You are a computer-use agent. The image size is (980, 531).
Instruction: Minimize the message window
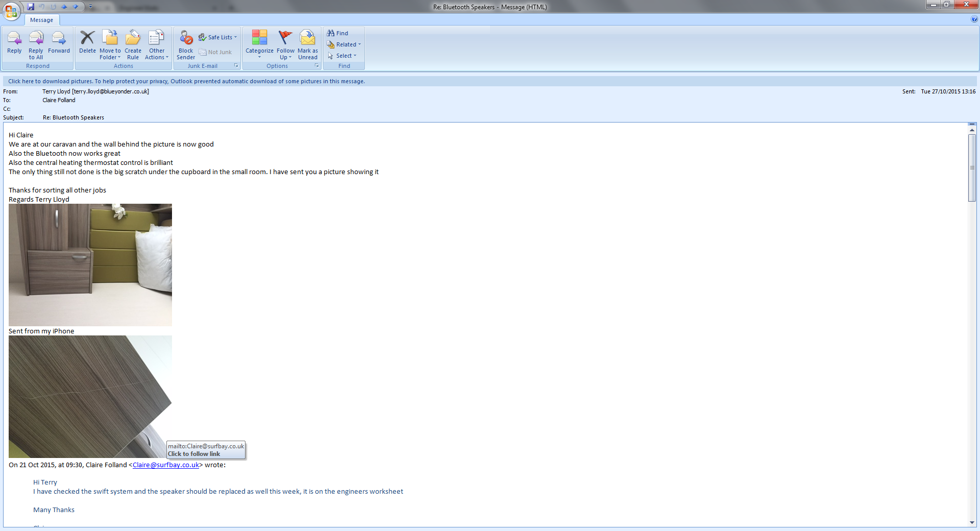(934, 5)
